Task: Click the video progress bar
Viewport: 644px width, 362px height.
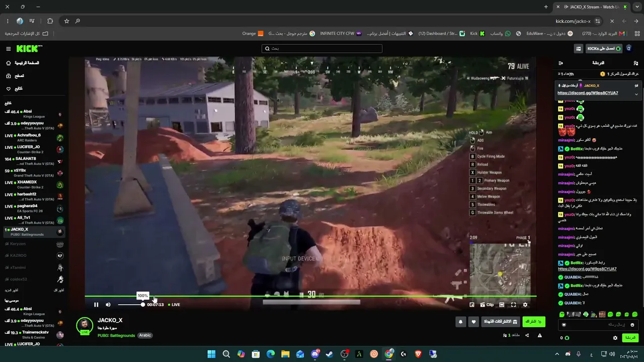Action: 310,296
